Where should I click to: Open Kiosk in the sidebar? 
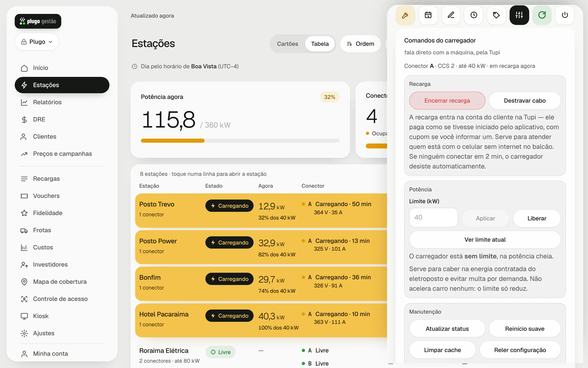click(62, 316)
